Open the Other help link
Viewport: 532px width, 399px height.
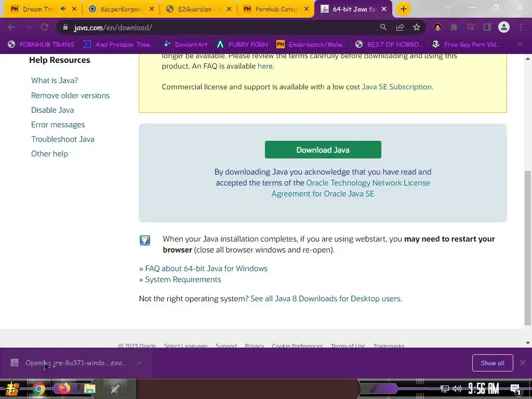click(x=49, y=154)
